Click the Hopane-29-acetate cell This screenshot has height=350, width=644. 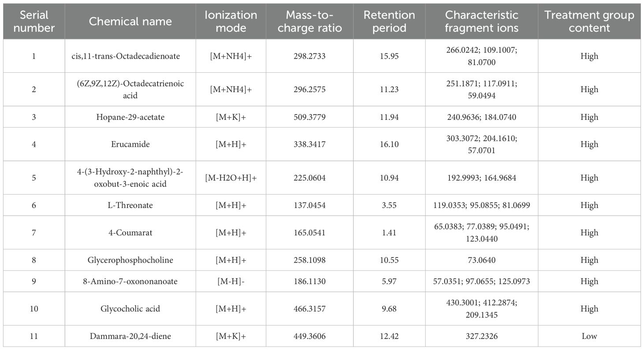point(130,117)
